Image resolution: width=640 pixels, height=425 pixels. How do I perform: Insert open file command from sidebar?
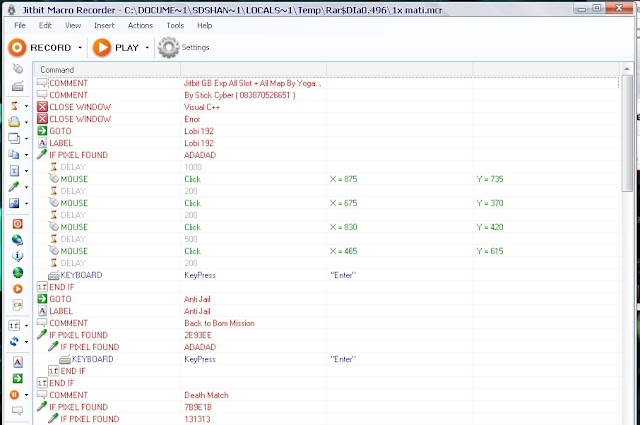coord(14,122)
